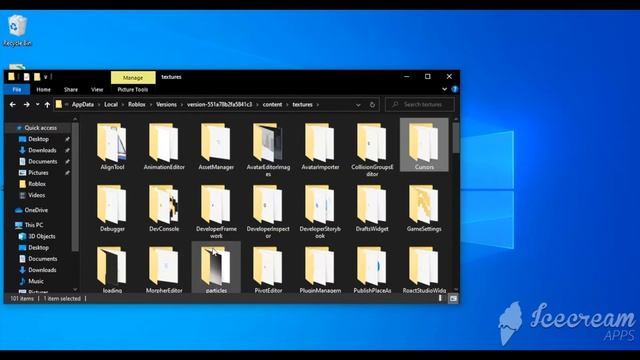Click the Search textures box

pyautogui.click(x=420, y=105)
